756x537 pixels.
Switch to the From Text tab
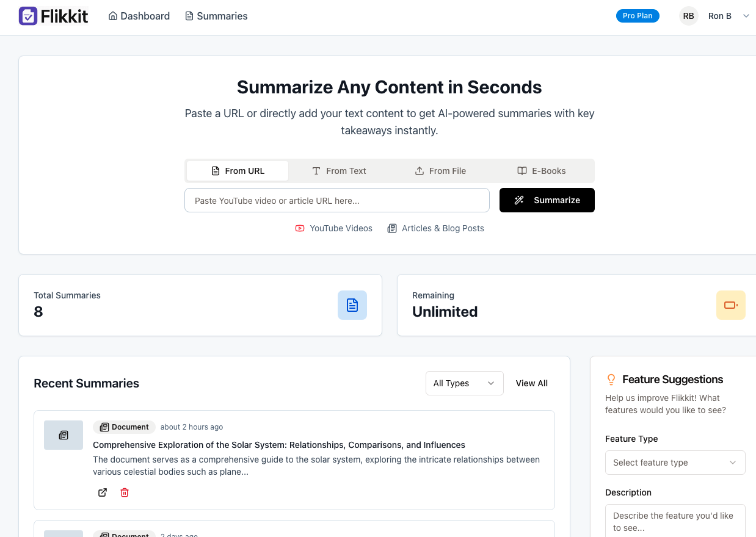(339, 171)
